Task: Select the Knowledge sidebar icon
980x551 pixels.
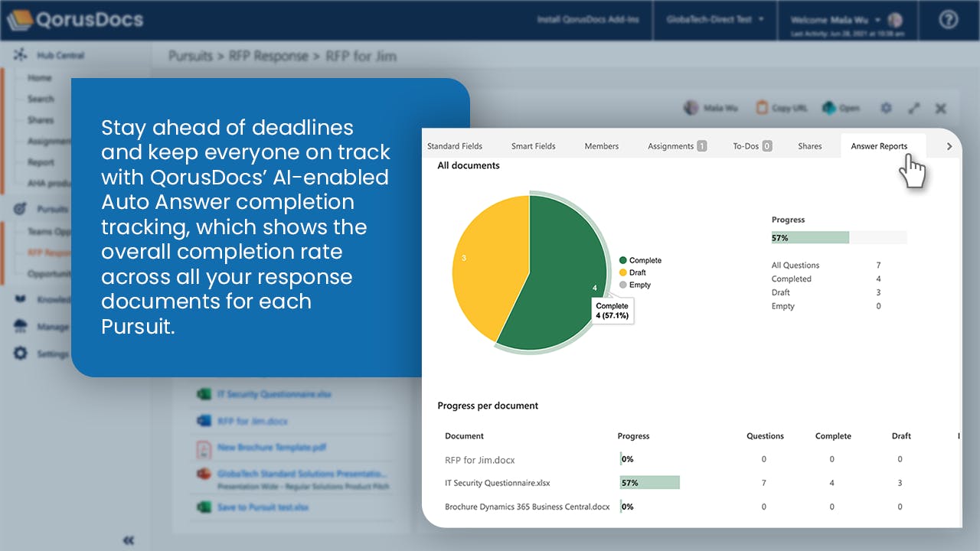Action: point(20,299)
